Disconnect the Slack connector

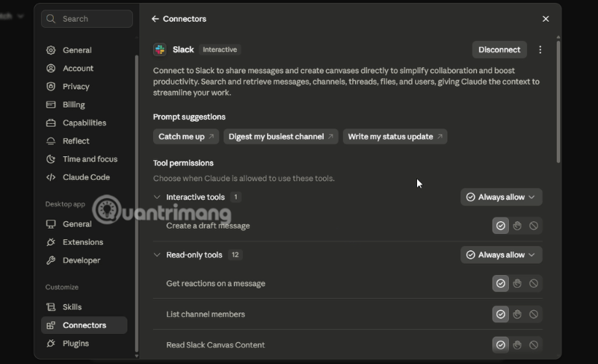(x=499, y=49)
